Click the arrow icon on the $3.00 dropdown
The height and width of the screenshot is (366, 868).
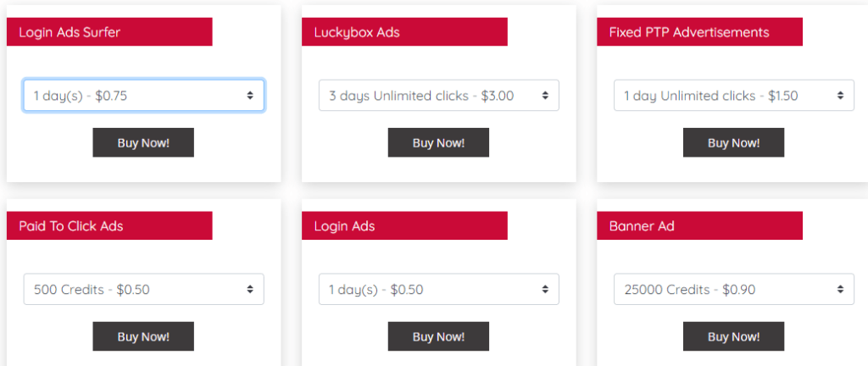click(545, 96)
